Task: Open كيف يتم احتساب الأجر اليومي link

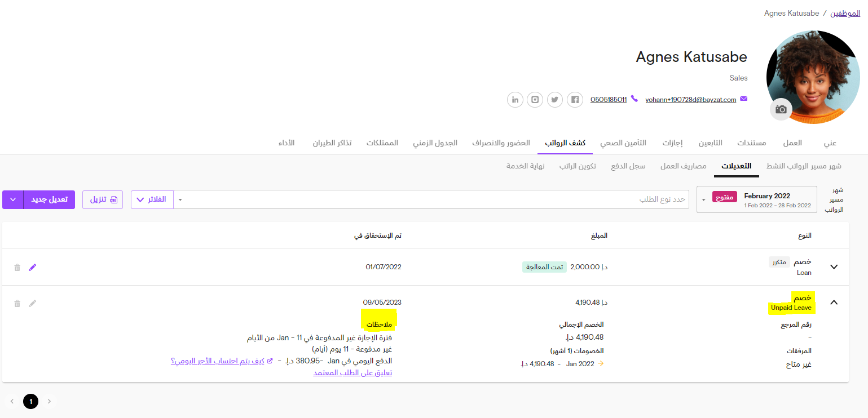Action: click(218, 361)
